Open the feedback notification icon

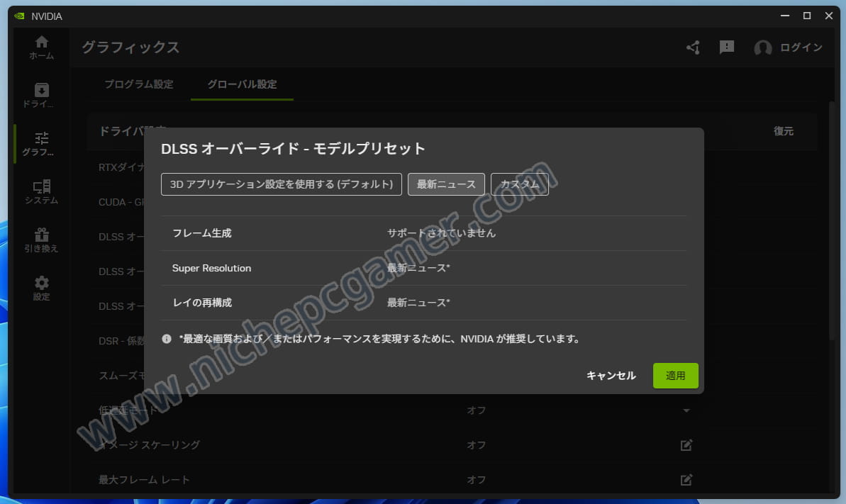727,47
